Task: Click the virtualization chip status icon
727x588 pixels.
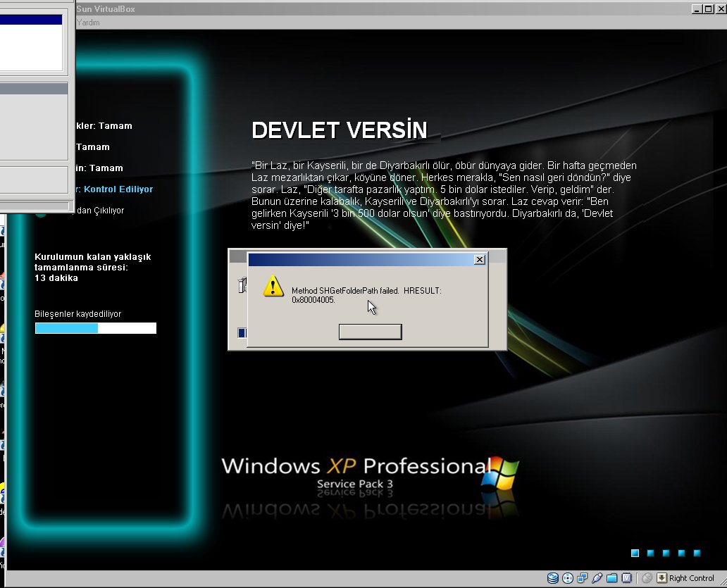Action: pos(626,578)
